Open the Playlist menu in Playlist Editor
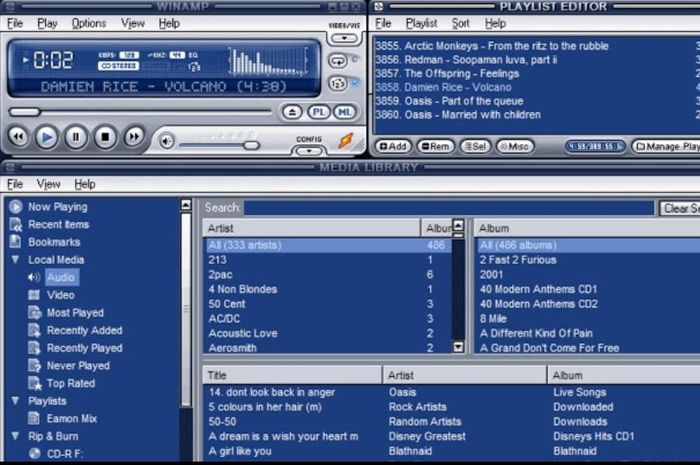This screenshot has width=700, height=465. (x=421, y=23)
